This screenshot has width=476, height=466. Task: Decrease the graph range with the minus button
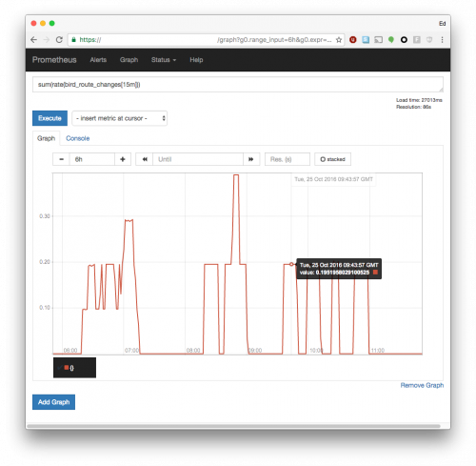[x=62, y=159]
